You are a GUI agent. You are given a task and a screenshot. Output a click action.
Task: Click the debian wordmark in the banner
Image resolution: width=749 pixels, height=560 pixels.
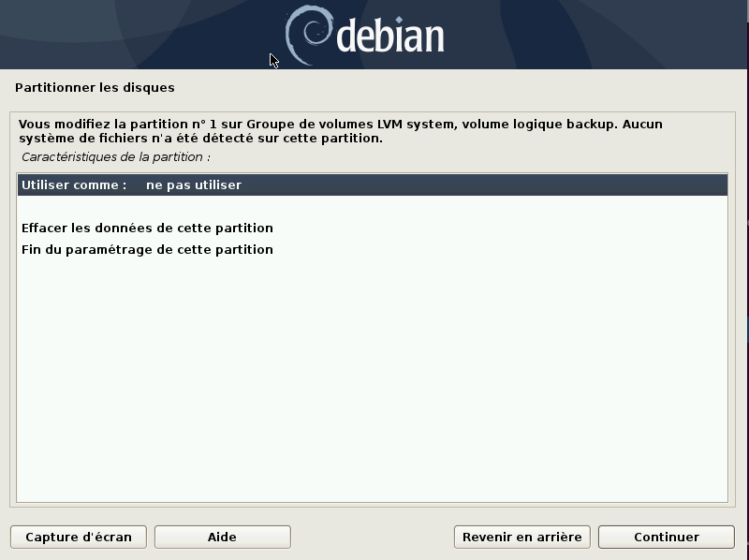point(389,37)
